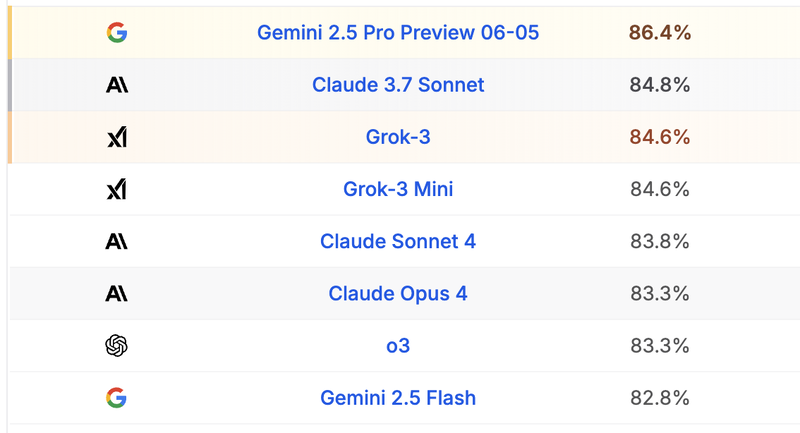Screen dimensions: 800x433
Task: Open the Grok-3 Mini model link
Action: click(398, 189)
